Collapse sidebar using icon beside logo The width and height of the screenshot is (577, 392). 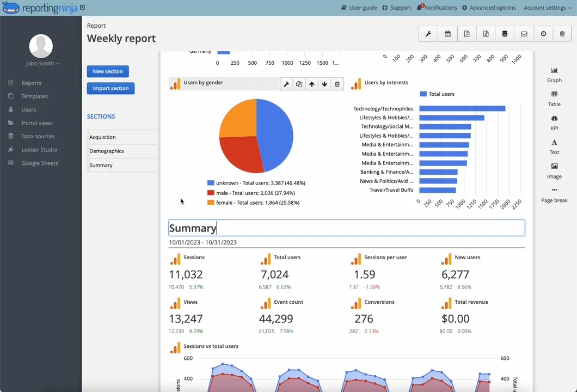(82, 8)
